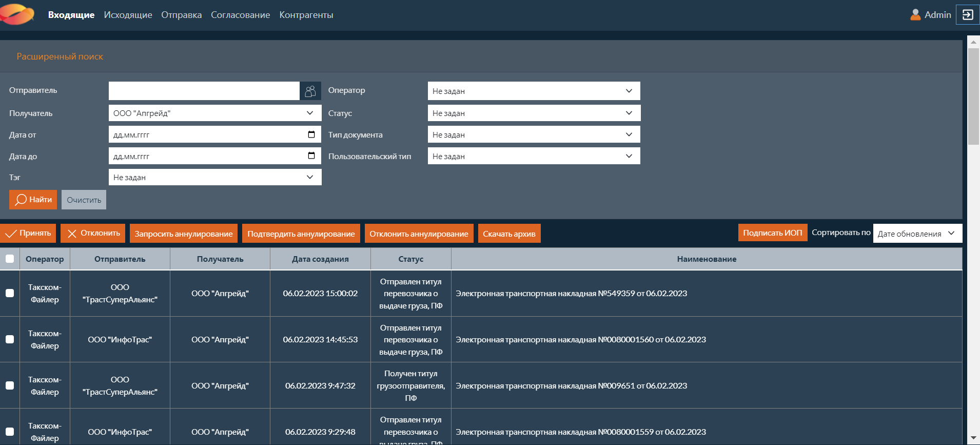Click the Наименование column header
The height and width of the screenshot is (445, 980).
pyautogui.click(x=707, y=259)
